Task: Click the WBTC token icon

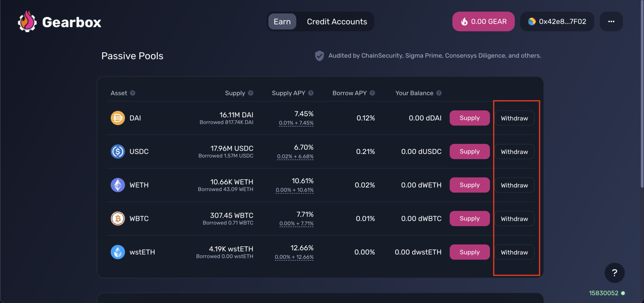Action: click(x=118, y=218)
